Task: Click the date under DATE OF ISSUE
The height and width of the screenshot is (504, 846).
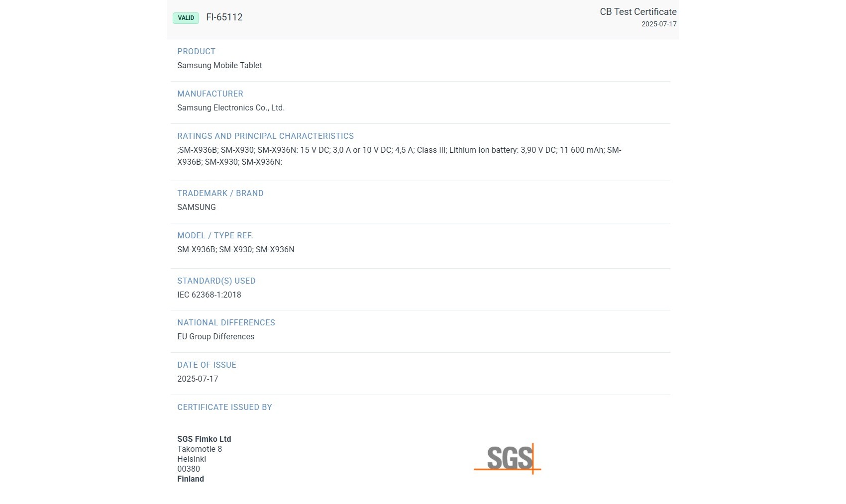Action: click(198, 379)
